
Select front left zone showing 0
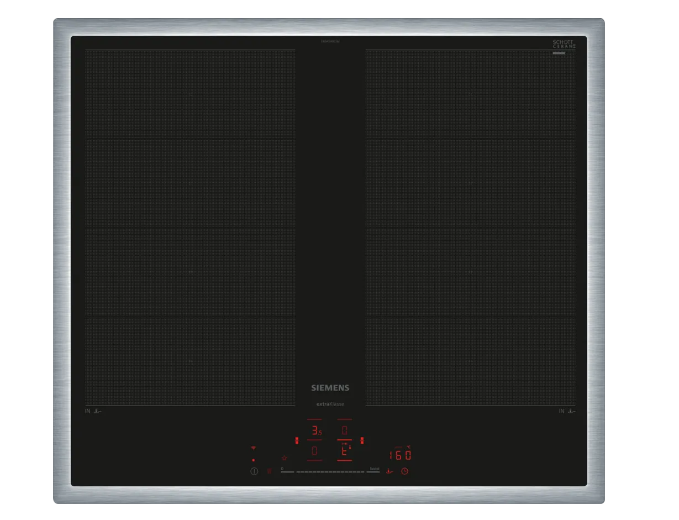pyautogui.click(x=316, y=452)
